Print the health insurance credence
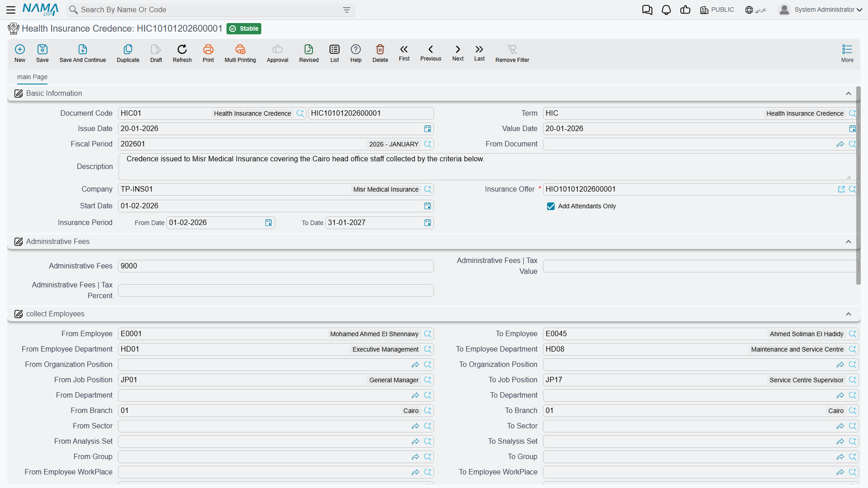The width and height of the screenshot is (868, 488). coord(208,53)
